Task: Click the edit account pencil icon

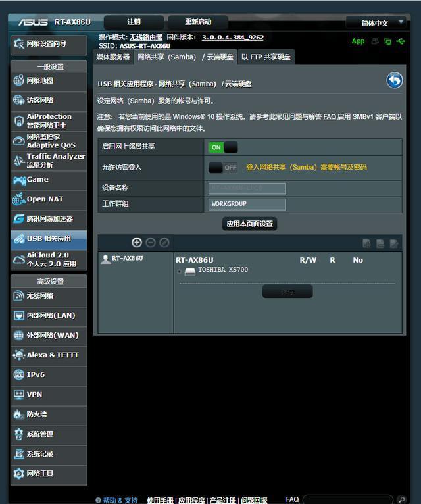Action: pos(164,243)
